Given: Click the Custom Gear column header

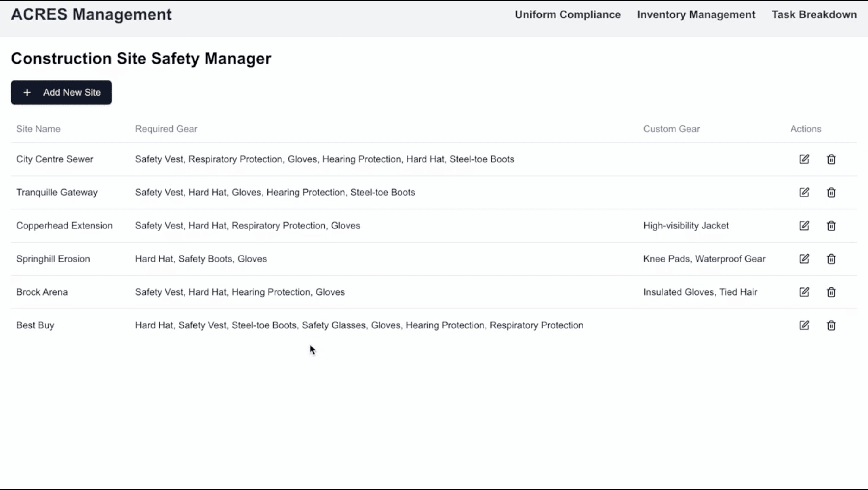Looking at the screenshot, I should pyautogui.click(x=671, y=129).
